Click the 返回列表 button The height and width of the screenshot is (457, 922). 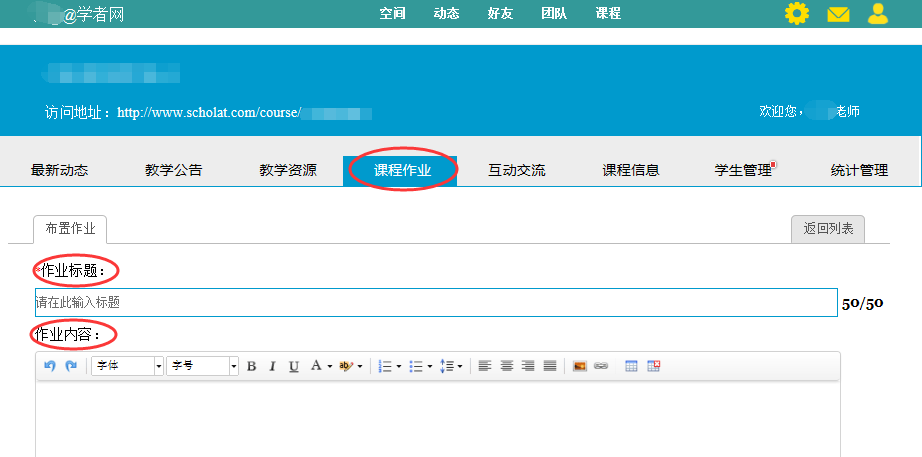(828, 229)
